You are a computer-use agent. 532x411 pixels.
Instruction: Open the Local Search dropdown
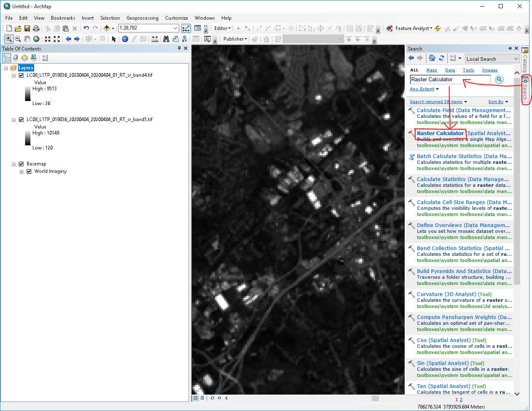(x=516, y=59)
